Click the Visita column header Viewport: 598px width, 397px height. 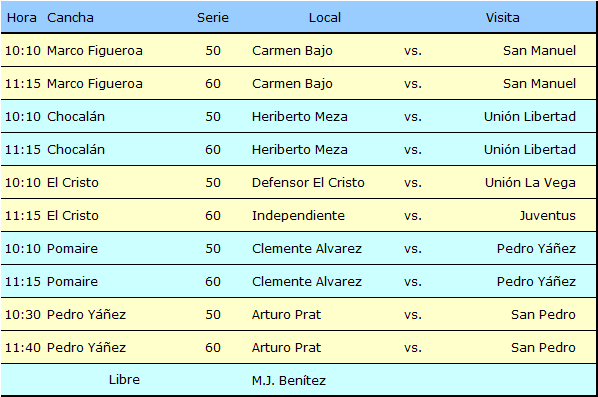[x=502, y=18]
